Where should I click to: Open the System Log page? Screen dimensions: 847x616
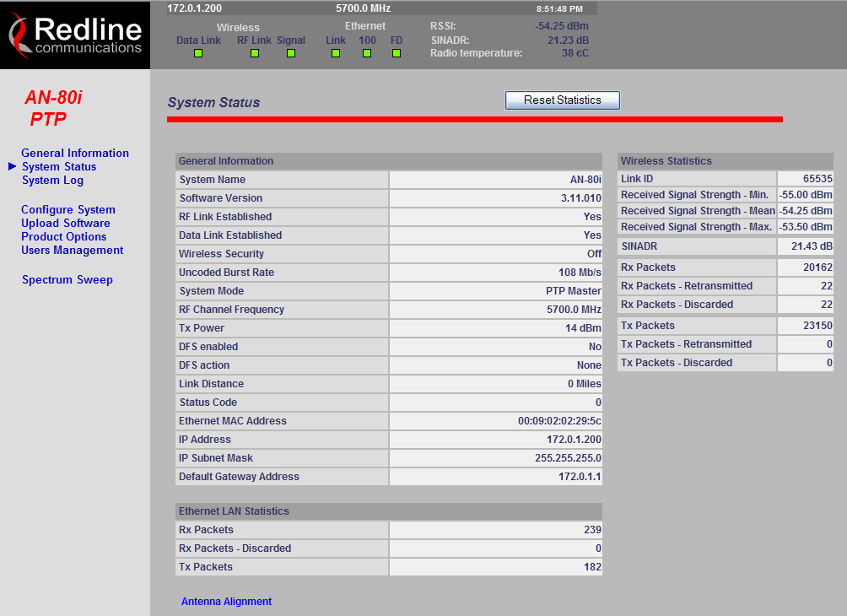(x=52, y=181)
